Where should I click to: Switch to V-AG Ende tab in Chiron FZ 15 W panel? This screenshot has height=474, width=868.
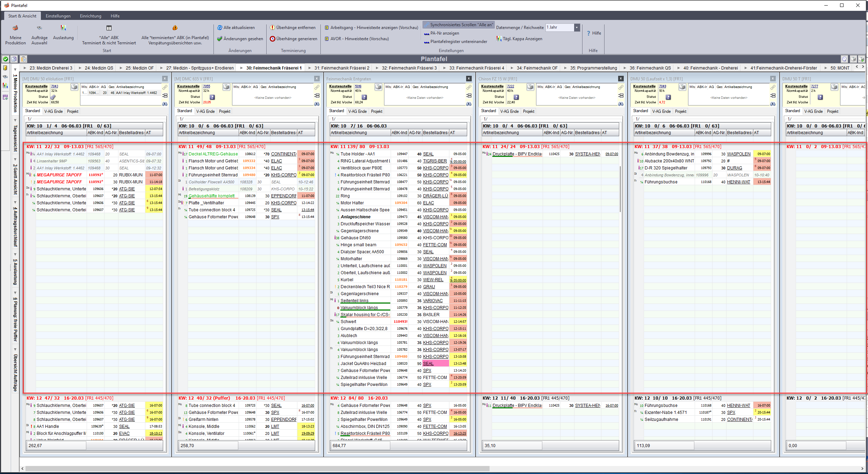click(x=509, y=111)
